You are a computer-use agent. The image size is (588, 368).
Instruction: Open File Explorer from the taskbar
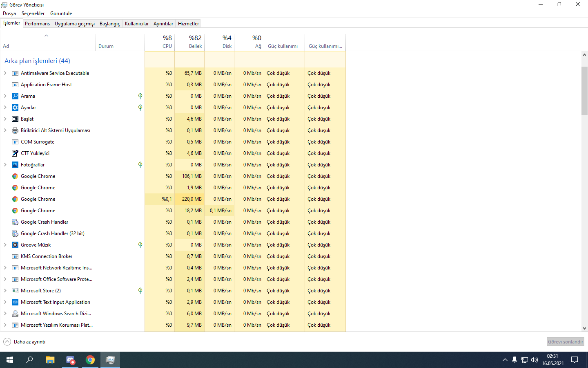[50, 360]
